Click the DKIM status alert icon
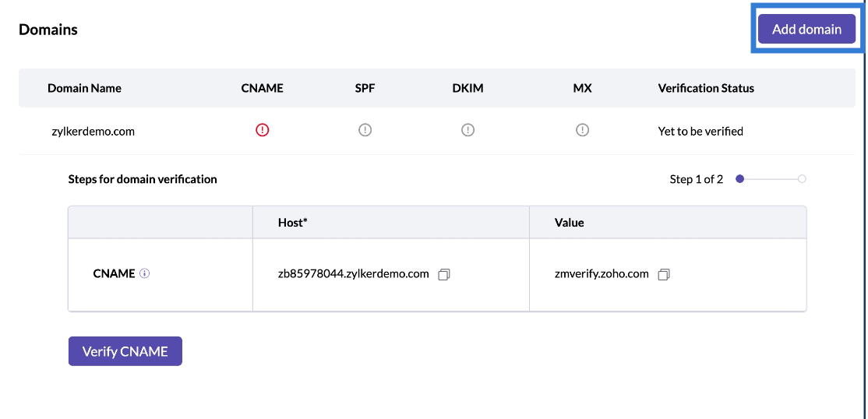 pos(468,130)
